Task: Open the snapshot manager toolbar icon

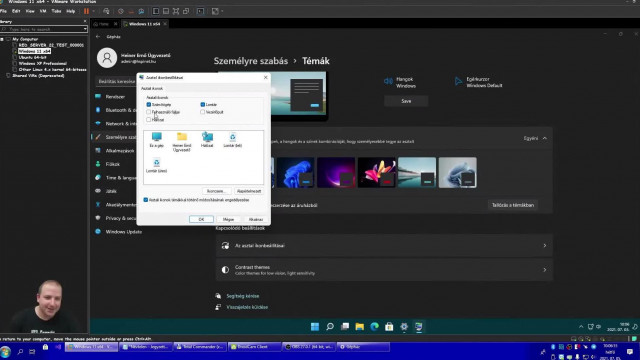Action: (141, 11)
